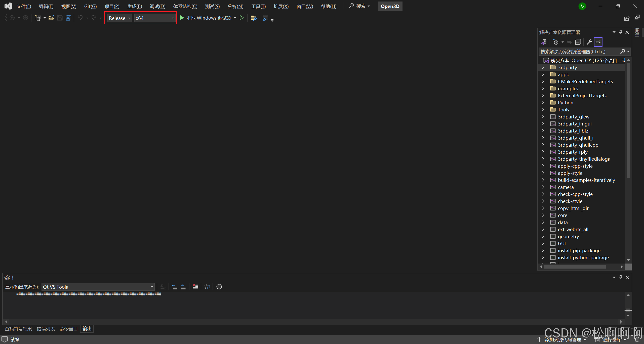Expand the 3rdparty folder in Solution Explorer
Screen dimensions: 644x344
click(543, 67)
